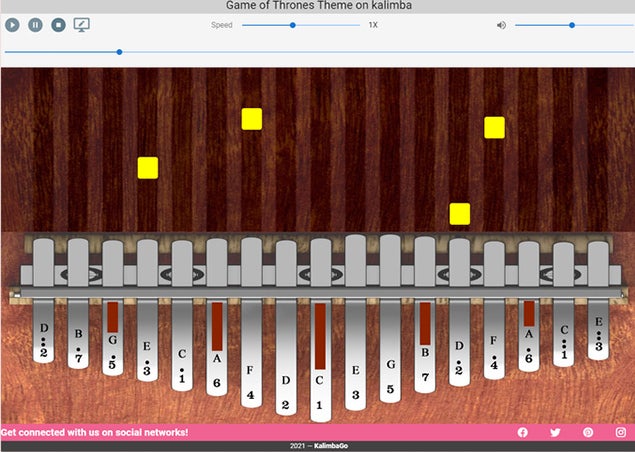Mute sound via the speaker icon
Screen dimensions: 635x452
(501, 25)
